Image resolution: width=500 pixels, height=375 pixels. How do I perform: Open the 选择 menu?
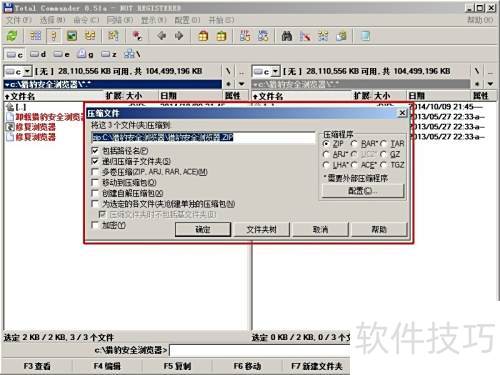coord(53,20)
